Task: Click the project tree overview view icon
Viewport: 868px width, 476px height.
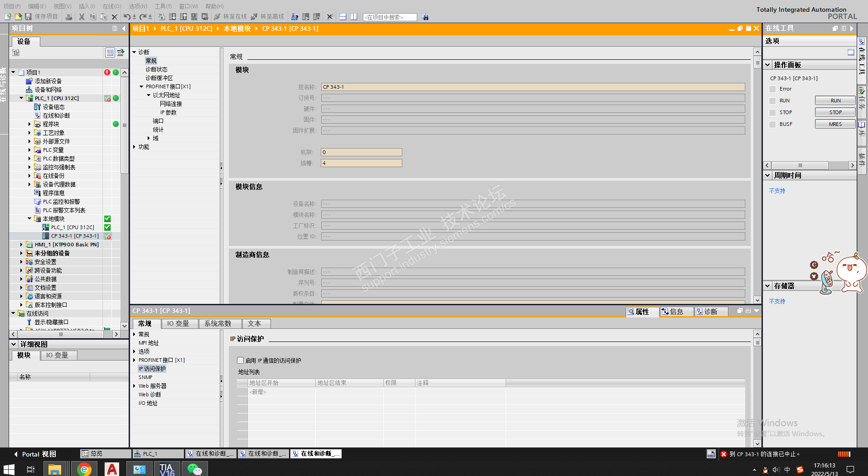Action: pos(110,53)
